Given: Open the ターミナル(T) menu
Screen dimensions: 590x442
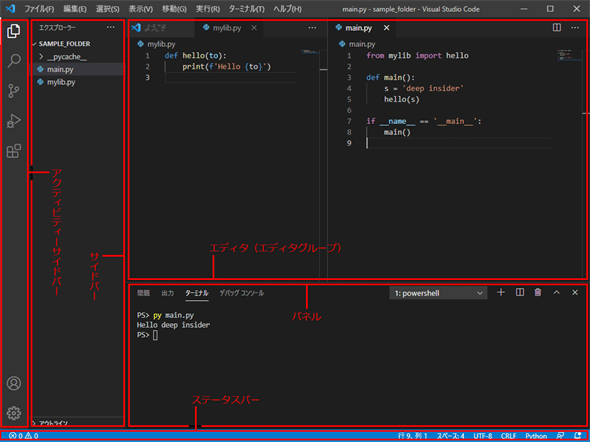Looking at the screenshot, I should point(246,9).
